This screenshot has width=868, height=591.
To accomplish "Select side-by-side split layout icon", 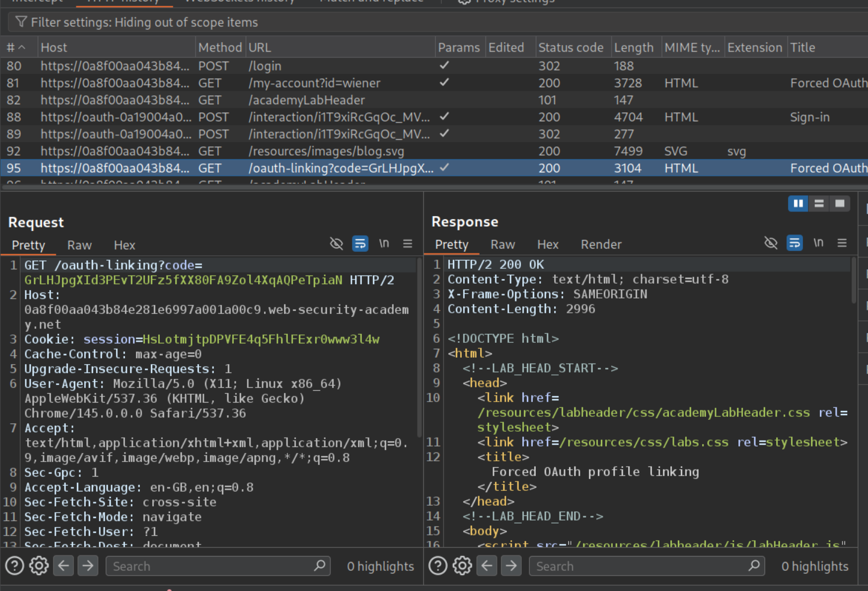I will click(798, 204).
